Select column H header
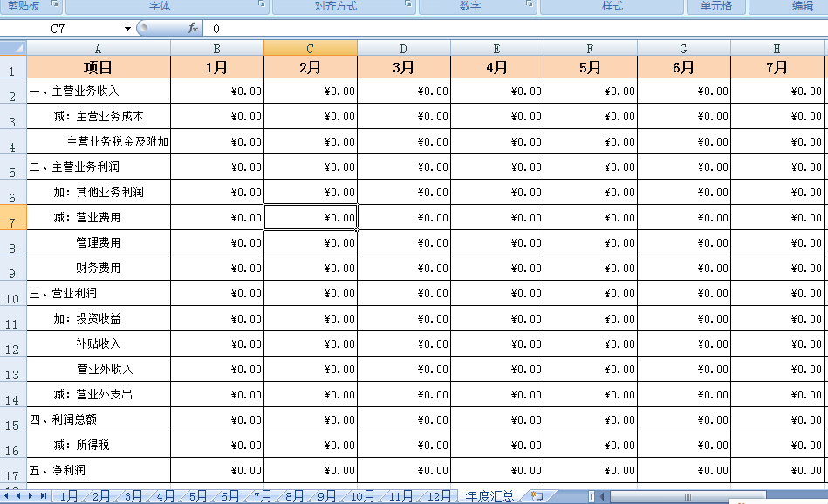 (x=777, y=49)
